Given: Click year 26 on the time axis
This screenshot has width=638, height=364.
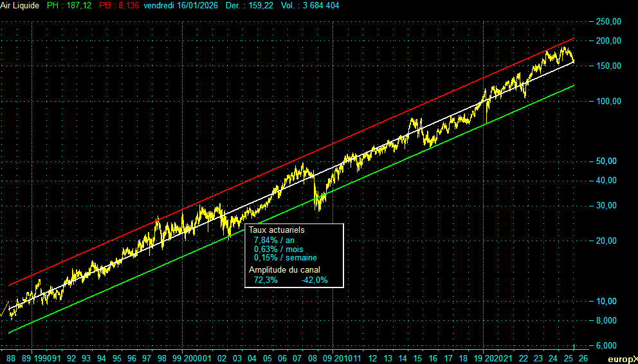Looking at the screenshot, I should tap(583, 358).
